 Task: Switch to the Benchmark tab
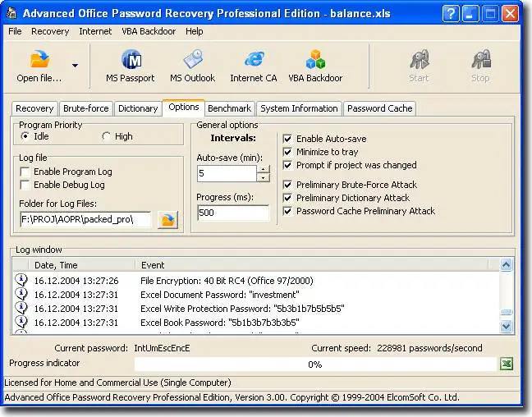click(x=229, y=108)
